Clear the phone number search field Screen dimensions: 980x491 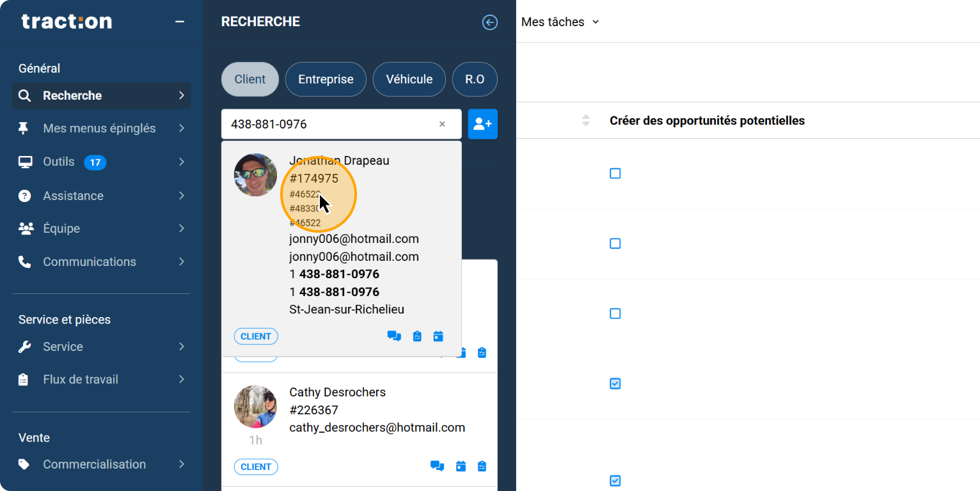tap(442, 125)
